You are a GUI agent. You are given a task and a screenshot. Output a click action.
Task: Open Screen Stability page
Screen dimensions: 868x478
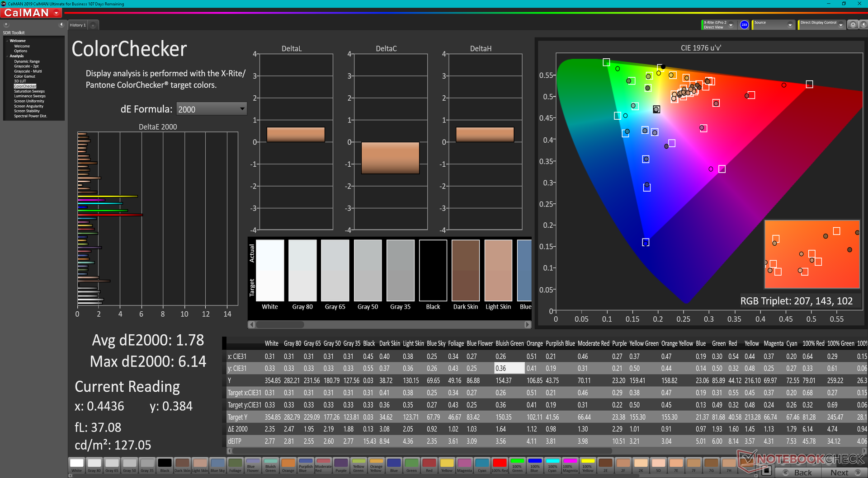[27, 111]
